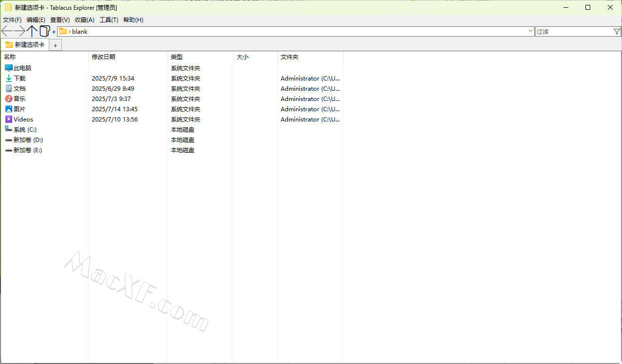Click the 文档 documents icon
Image resolution: width=622 pixels, height=364 pixels.
[9, 89]
